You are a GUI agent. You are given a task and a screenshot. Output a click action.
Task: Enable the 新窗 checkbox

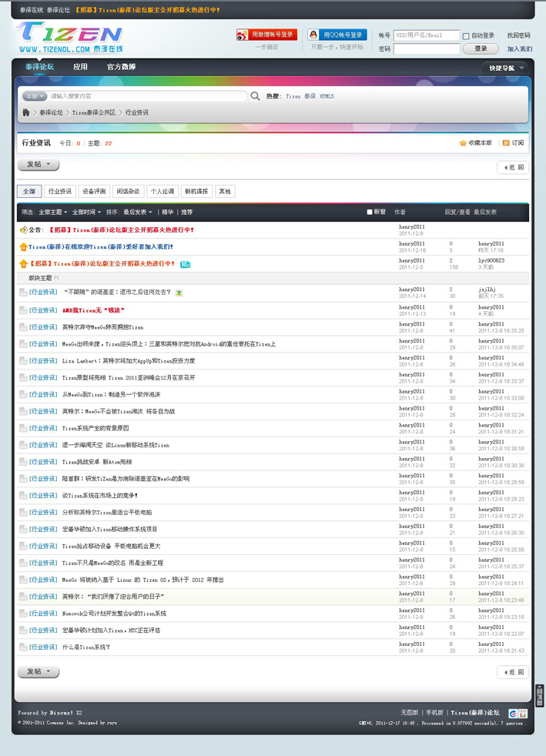coord(370,212)
